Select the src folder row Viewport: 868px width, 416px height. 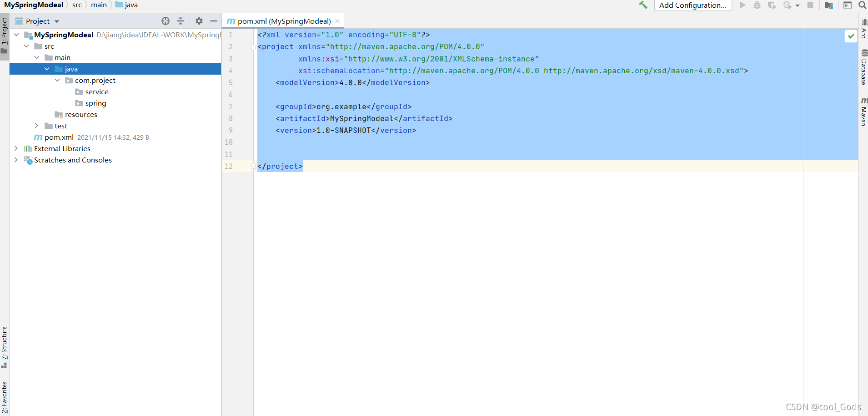(115, 46)
